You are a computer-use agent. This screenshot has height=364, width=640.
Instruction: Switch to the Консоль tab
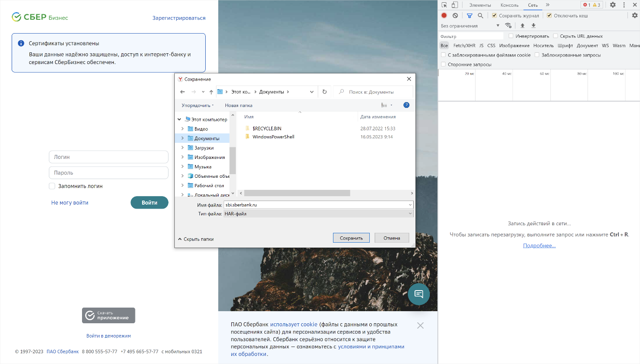(509, 5)
